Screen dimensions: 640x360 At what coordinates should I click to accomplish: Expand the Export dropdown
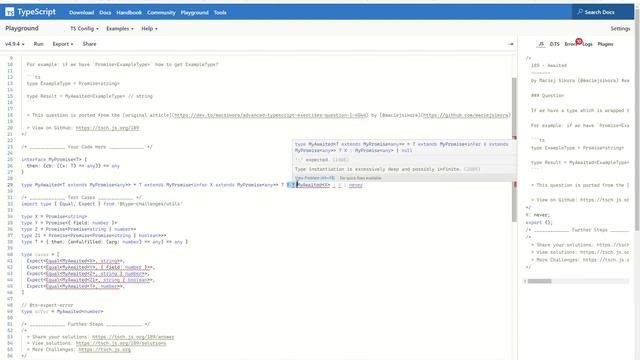pos(63,44)
